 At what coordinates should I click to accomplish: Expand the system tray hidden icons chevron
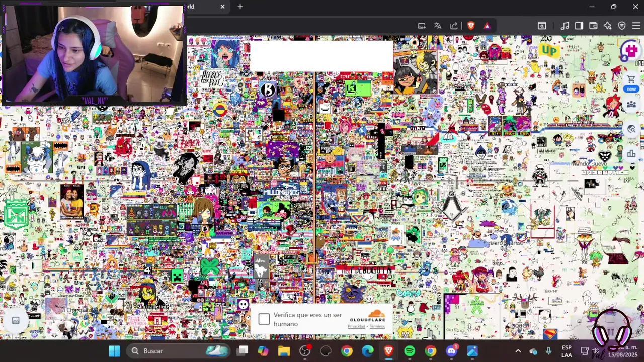[518, 351]
